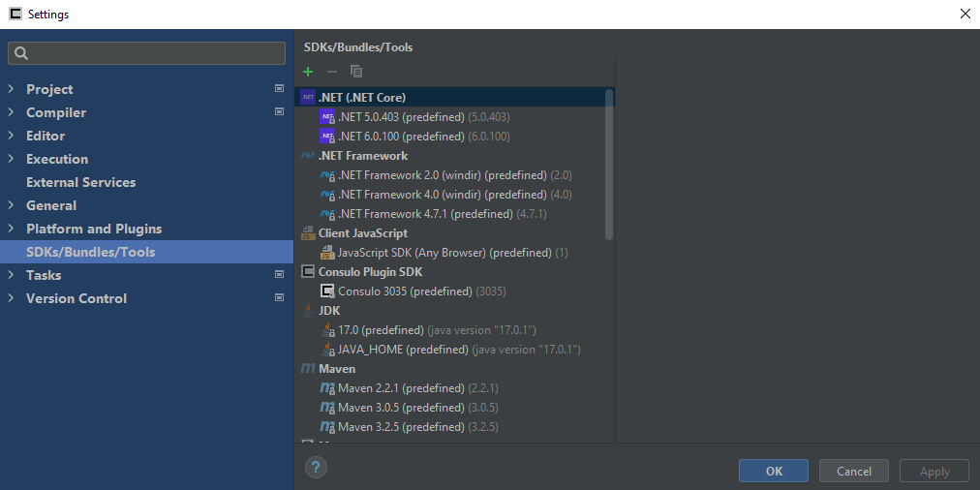980x490 pixels.
Task: Expand the Platform and Plugins node
Action: point(11,229)
